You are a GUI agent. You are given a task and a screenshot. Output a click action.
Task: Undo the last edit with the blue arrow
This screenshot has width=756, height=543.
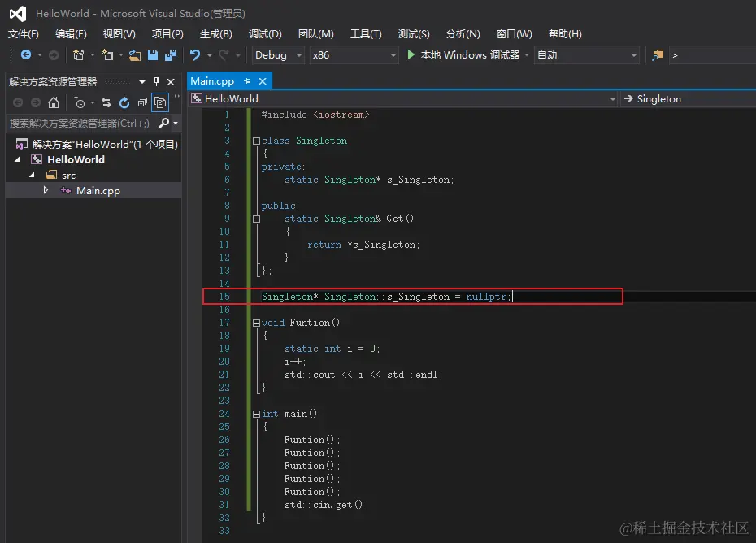click(195, 55)
